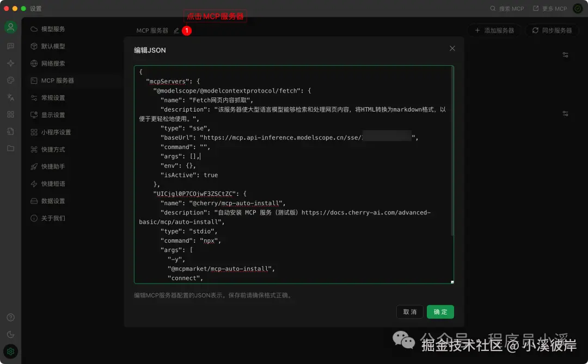
Task: Click the settings gear icon at bottom
Action: [10, 351]
